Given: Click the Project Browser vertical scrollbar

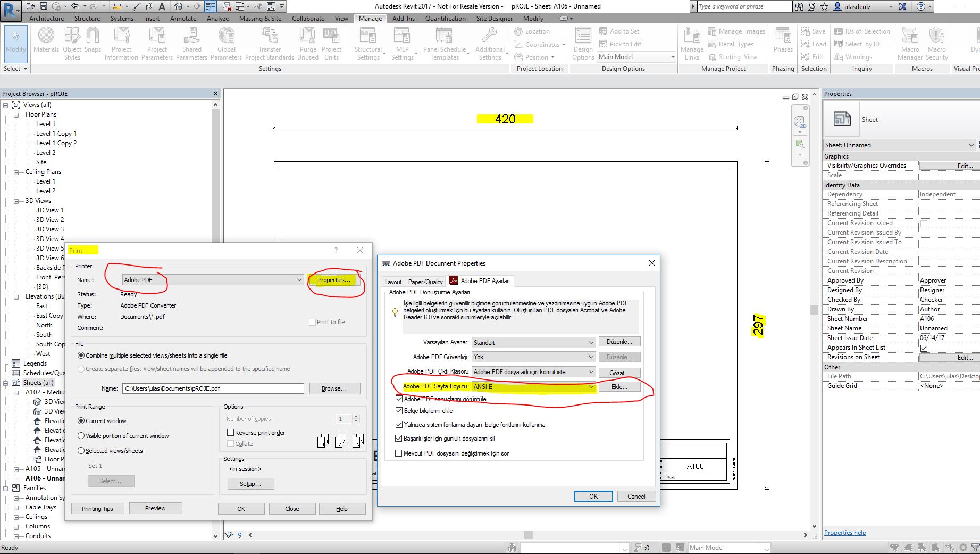Looking at the screenshot, I should point(215,320).
